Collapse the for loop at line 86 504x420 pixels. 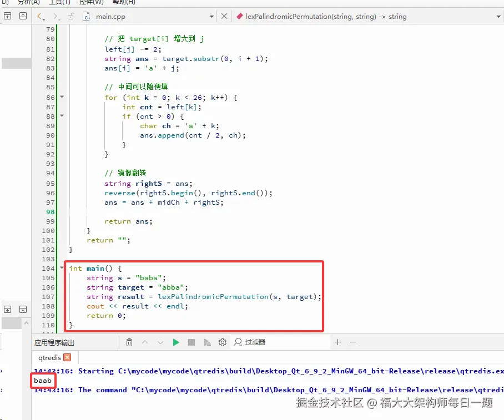[62, 97]
